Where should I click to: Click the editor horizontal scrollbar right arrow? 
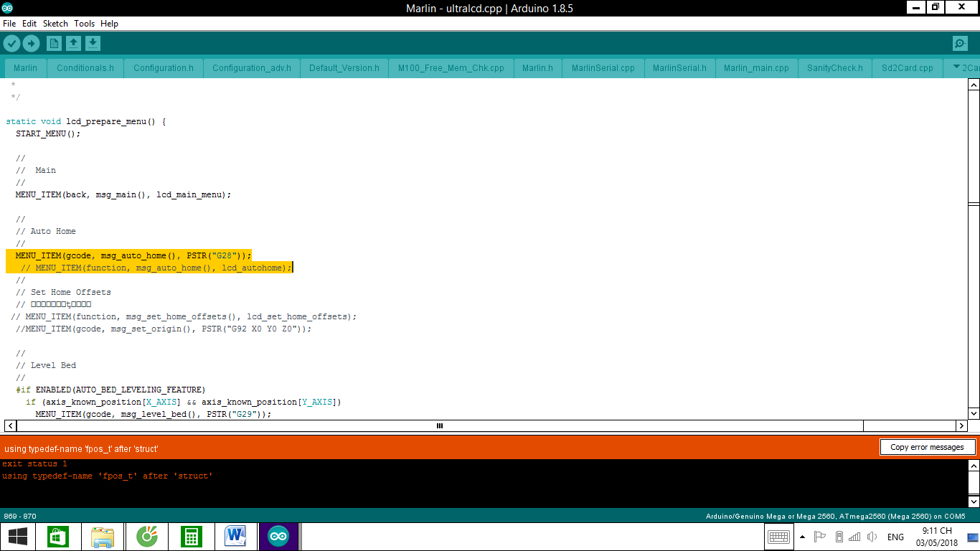(x=961, y=425)
